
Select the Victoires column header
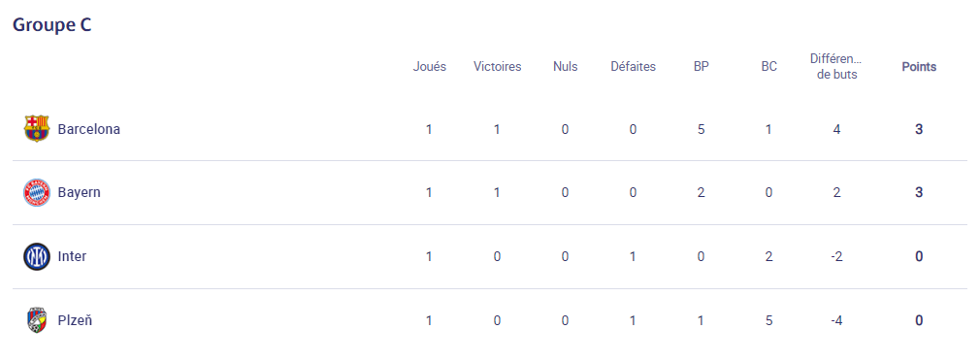pos(498,66)
